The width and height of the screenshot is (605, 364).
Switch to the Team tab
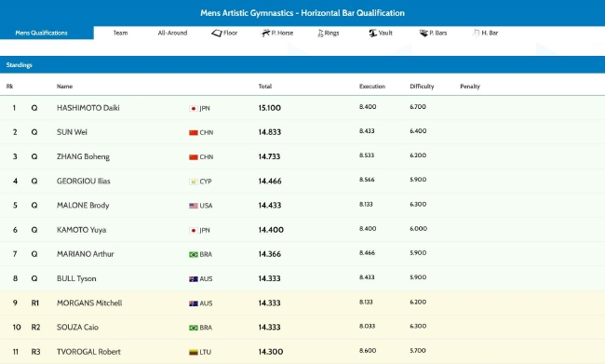tap(120, 33)
